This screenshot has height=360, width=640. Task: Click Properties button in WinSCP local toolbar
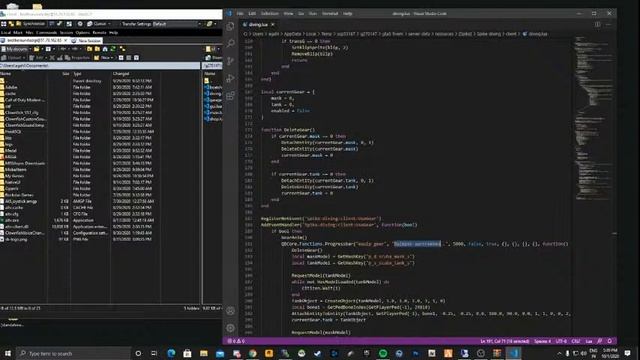(x=78, y=58)
